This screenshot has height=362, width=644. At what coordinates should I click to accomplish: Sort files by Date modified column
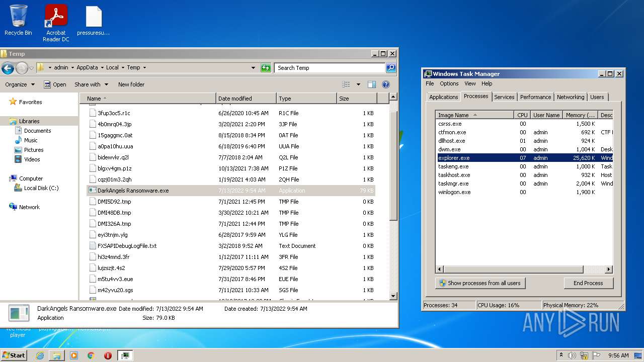point(246,99)
